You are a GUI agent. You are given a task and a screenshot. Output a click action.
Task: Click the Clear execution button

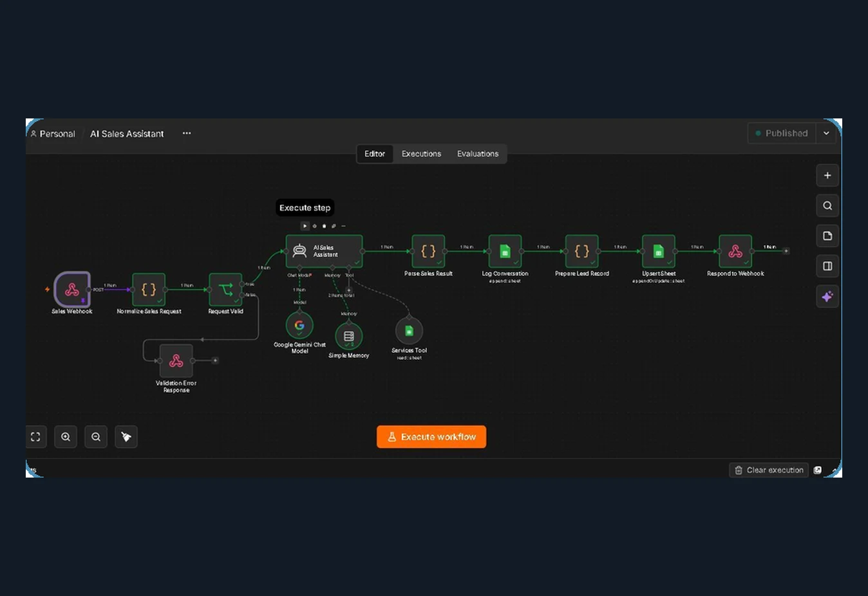(x=769, y=470)
